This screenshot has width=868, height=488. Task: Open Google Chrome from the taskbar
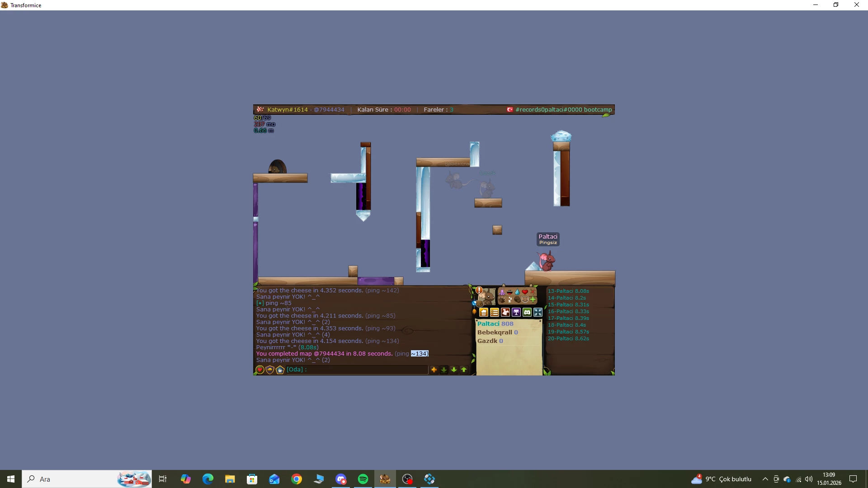297,479
